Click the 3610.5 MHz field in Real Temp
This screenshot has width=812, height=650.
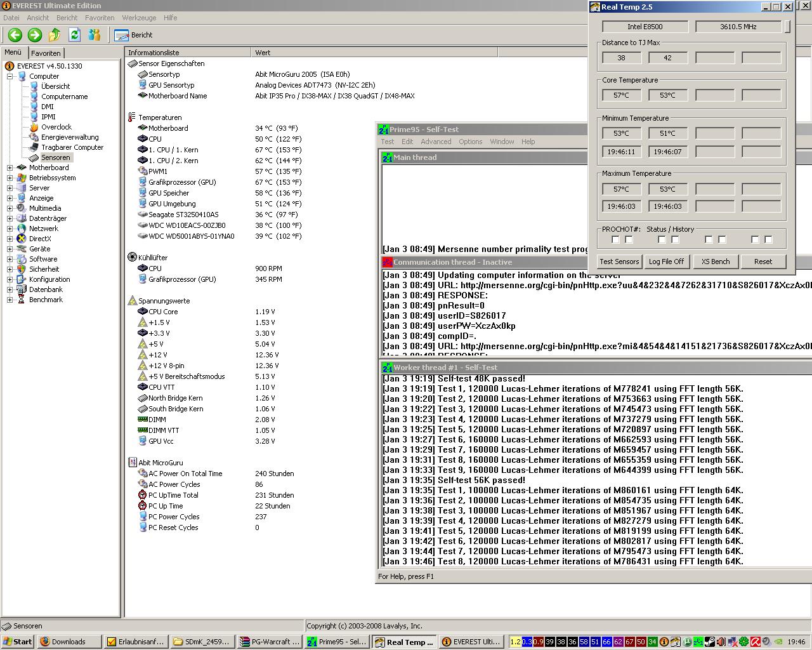(738, 27)
